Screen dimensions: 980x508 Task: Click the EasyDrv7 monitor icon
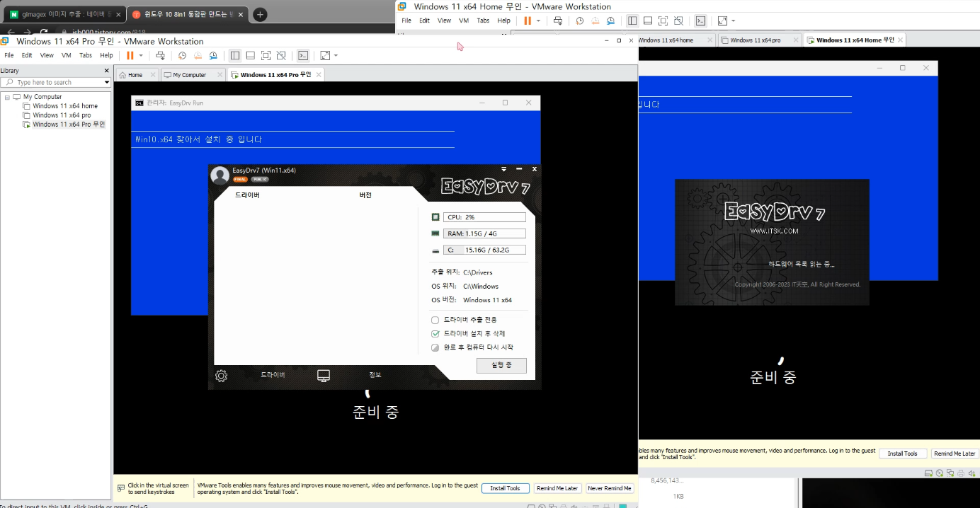pos(324,376)
